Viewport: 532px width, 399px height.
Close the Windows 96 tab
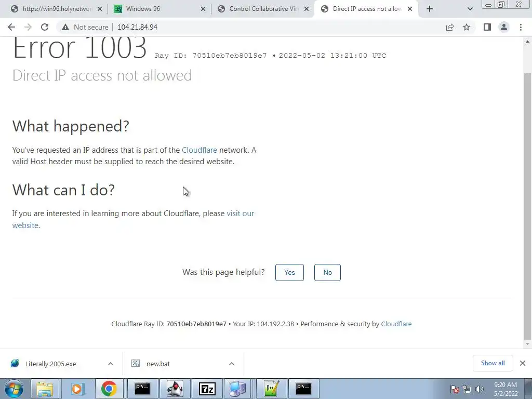coord(203,9)
